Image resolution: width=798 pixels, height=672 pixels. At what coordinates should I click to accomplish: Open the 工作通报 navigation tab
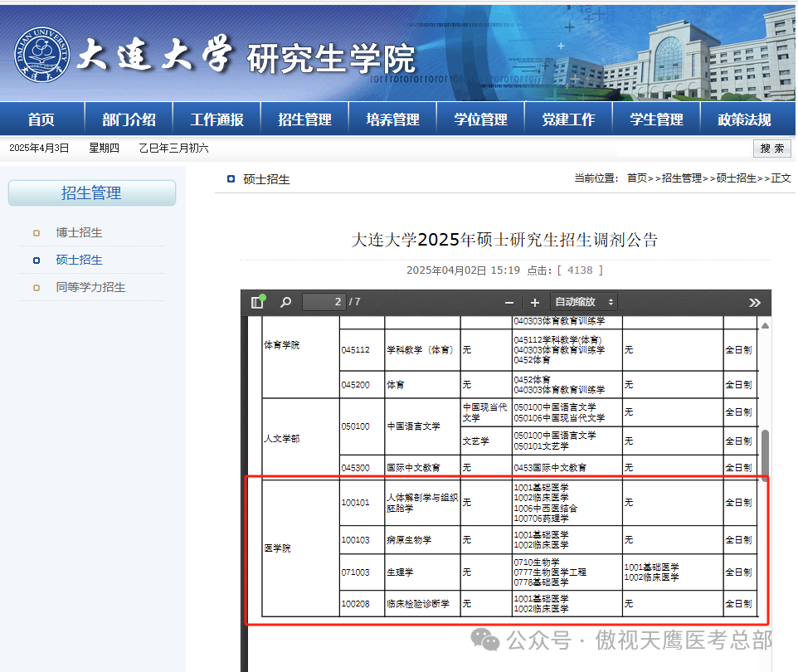point(217,119)
